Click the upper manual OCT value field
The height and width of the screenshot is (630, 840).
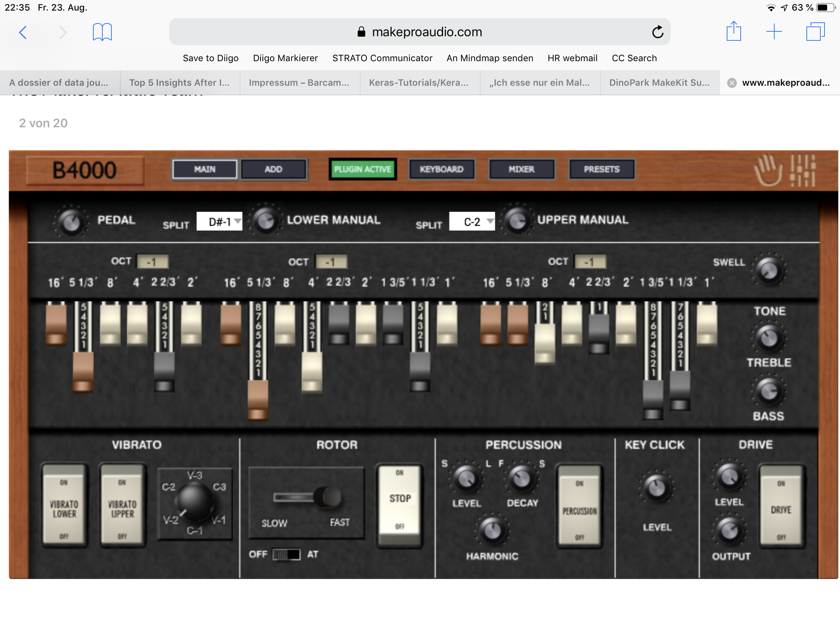coord(590,262)
